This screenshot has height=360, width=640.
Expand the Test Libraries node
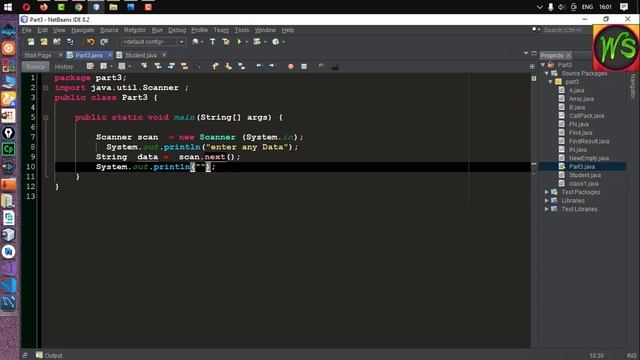547,209
